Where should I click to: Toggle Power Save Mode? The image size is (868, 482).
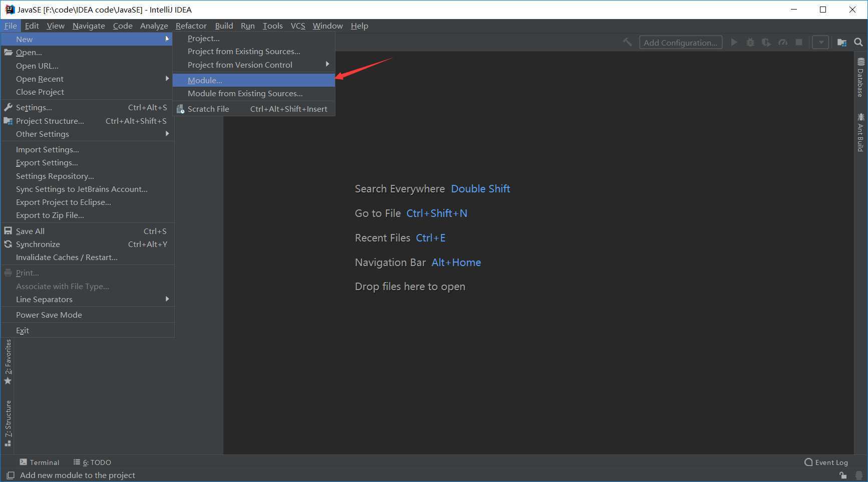point(87,315)
